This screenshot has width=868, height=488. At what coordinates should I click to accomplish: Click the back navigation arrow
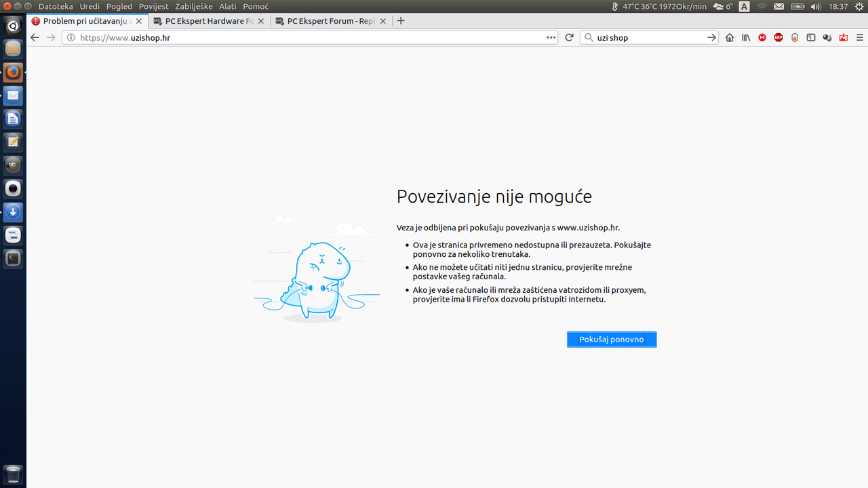click(x=35, y=38)
